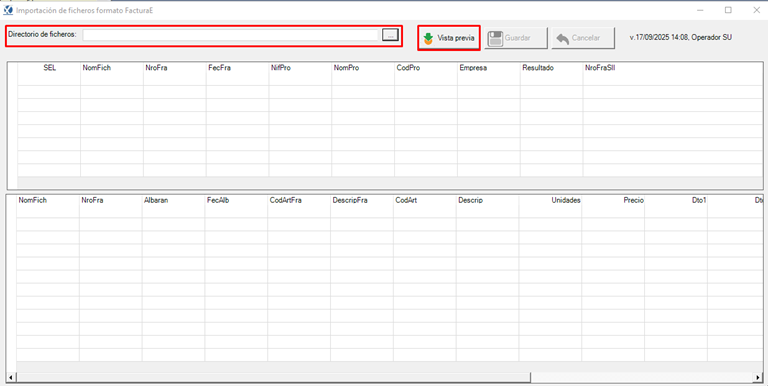
Task: Select the NroFra column header in the lower grid
Action: (111, 200)
